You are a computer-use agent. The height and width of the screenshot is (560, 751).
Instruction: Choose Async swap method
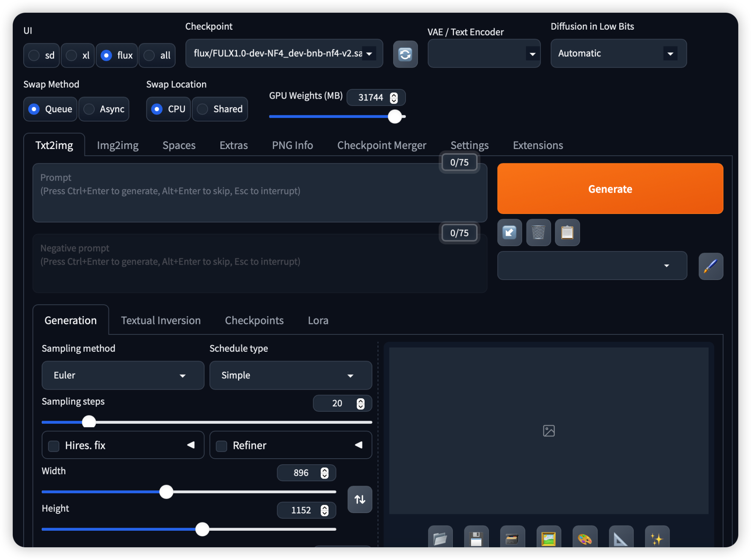click(x=104, y=109)
